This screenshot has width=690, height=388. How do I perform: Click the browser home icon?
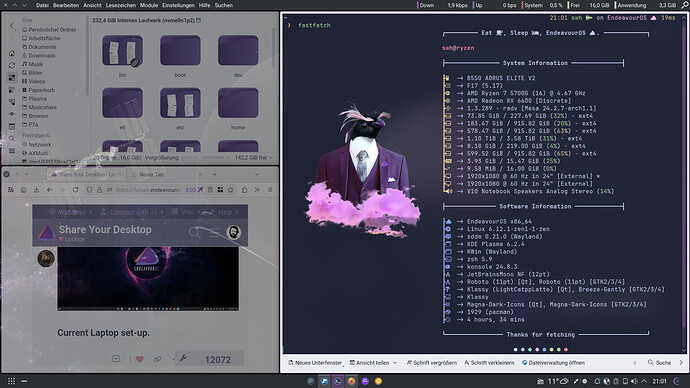click(x=23, y=190)
